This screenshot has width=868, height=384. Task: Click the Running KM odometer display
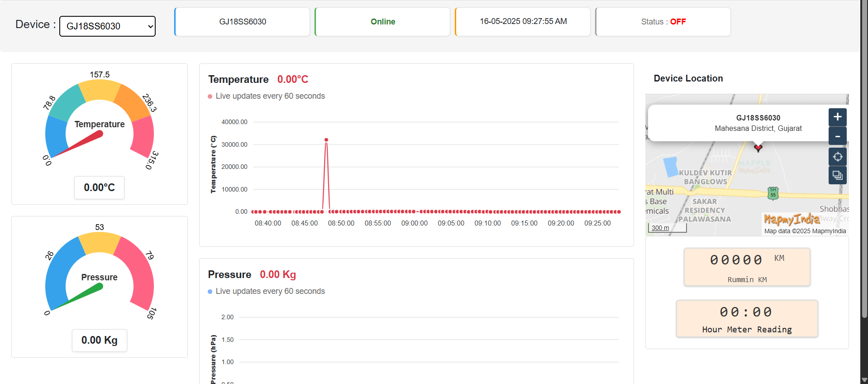[x=747, y=267]
